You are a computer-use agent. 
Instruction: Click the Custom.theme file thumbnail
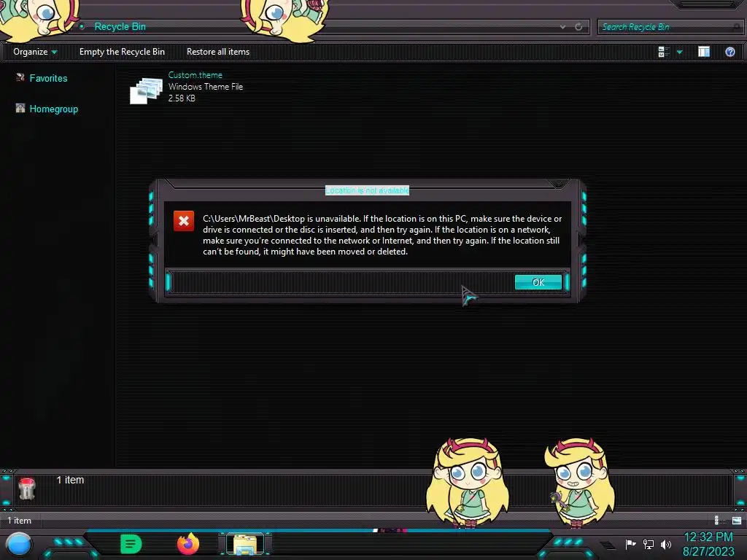pos(146,90)
